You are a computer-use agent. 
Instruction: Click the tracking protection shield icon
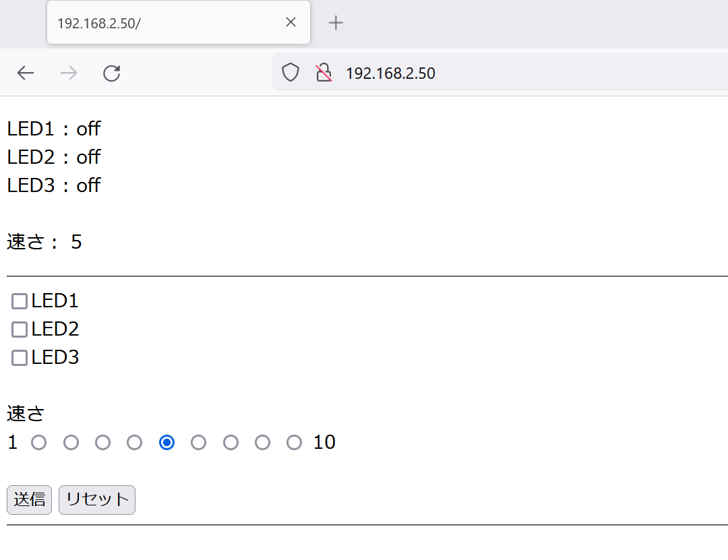point(290,73)
